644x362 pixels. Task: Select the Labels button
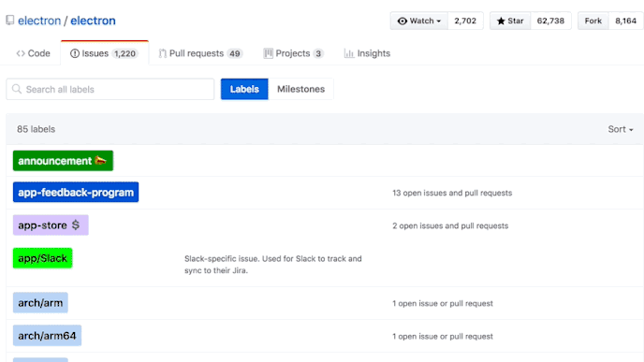tap(244, 89)
